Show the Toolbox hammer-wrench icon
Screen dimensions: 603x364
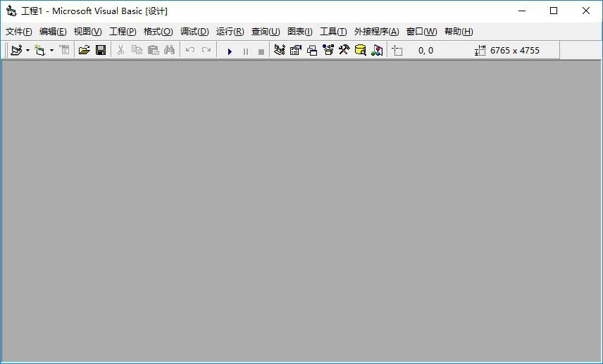pyautogui.click(x=344, y=51)
